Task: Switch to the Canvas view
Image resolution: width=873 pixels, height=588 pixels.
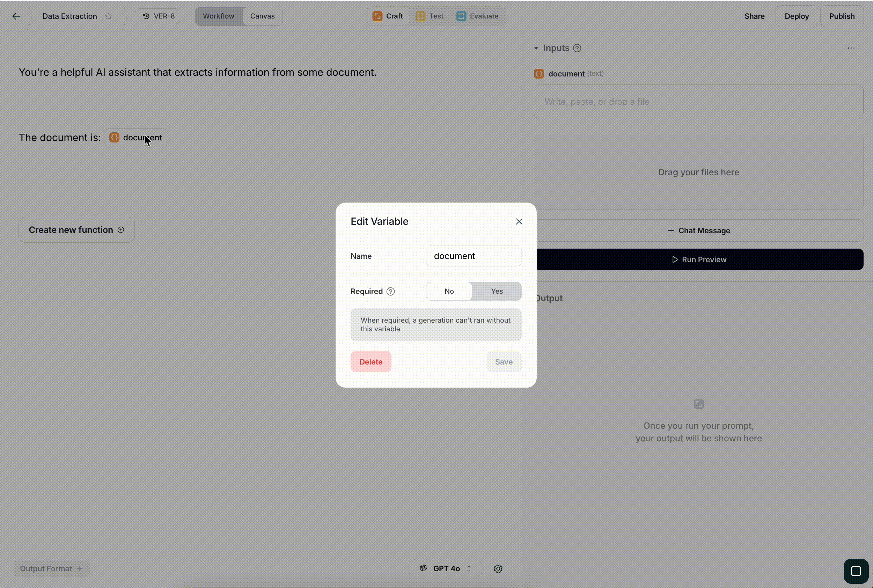Action: coord(262,16)
